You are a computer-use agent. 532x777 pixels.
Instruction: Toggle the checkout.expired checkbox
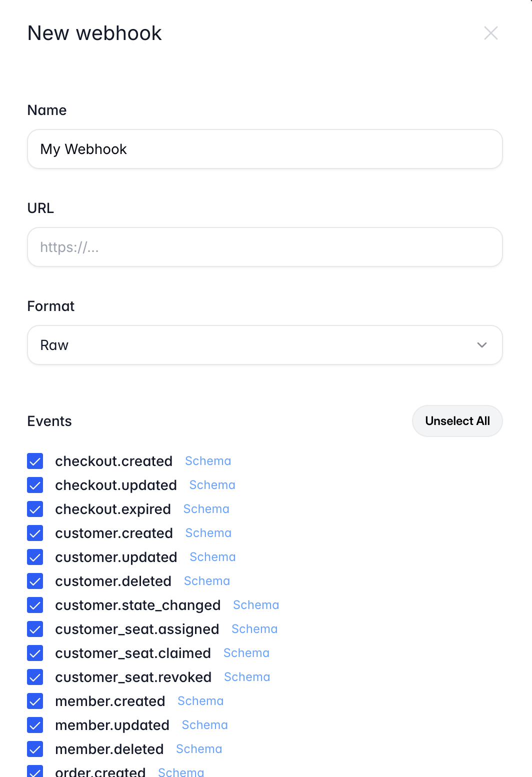point(35,509)
